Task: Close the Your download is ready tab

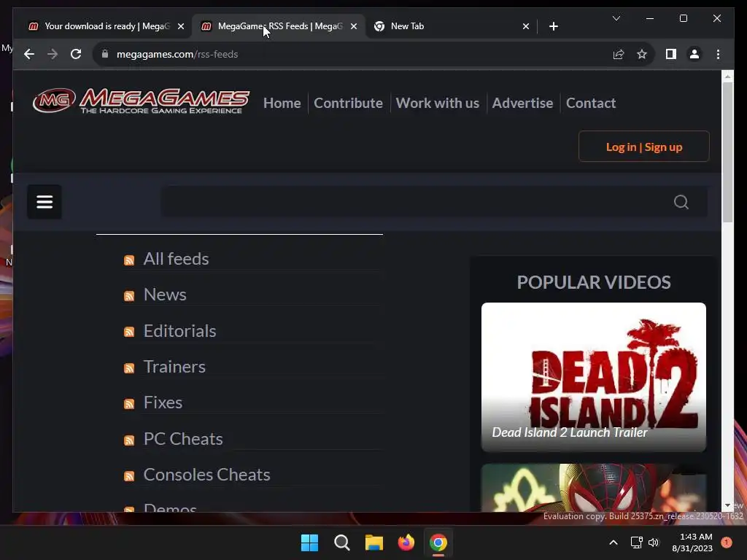Action: (181, 27)
